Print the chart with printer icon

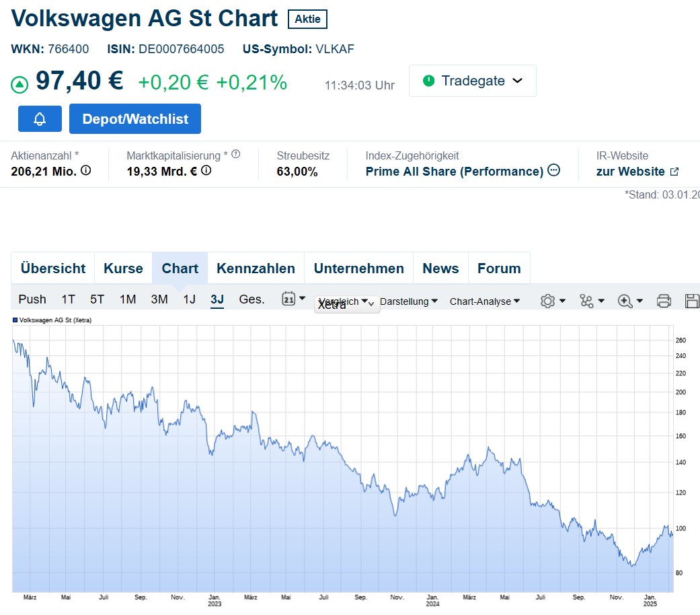coord(664,301)
